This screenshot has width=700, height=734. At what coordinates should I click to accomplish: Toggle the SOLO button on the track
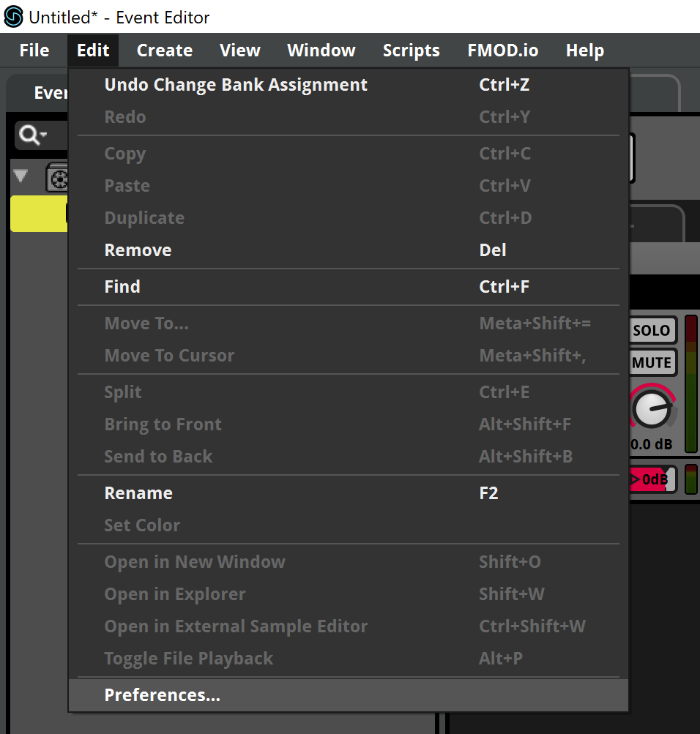[x=652, y=331]
